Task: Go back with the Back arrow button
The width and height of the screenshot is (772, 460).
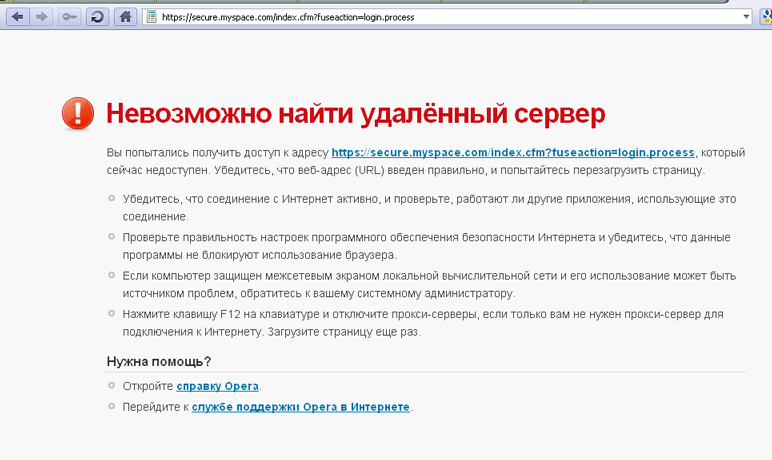Action: (x=18, y=17)
